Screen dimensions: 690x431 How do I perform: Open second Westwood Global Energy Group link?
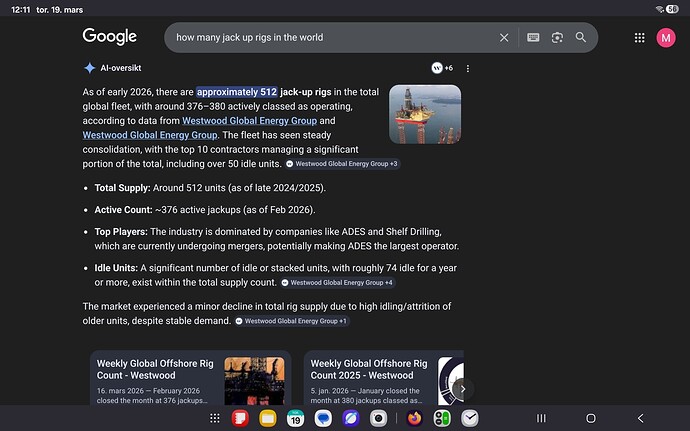(x=150, y=135)
